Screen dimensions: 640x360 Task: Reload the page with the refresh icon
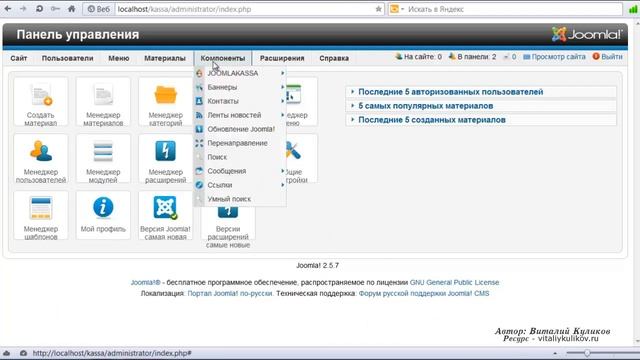[39, 9]
